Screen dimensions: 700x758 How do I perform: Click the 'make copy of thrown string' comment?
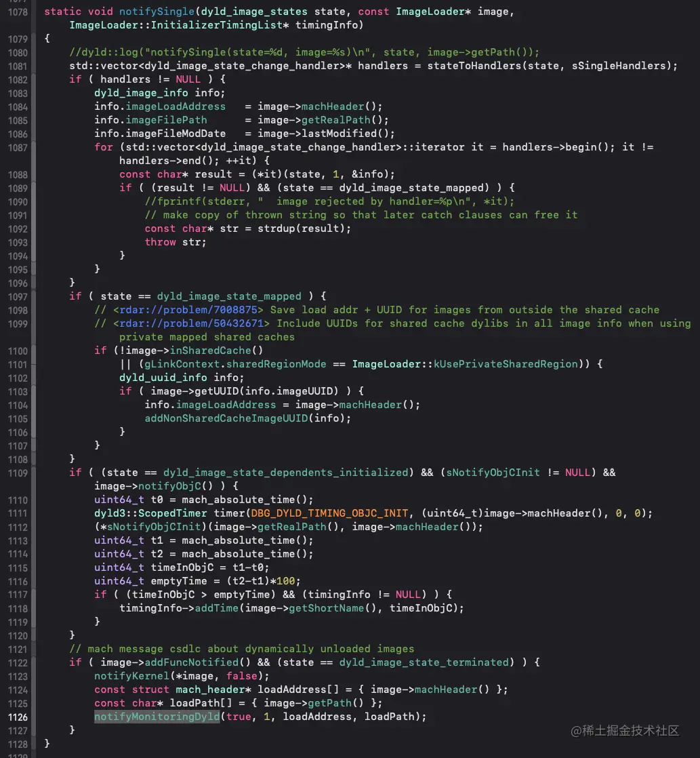click(361, 215)
